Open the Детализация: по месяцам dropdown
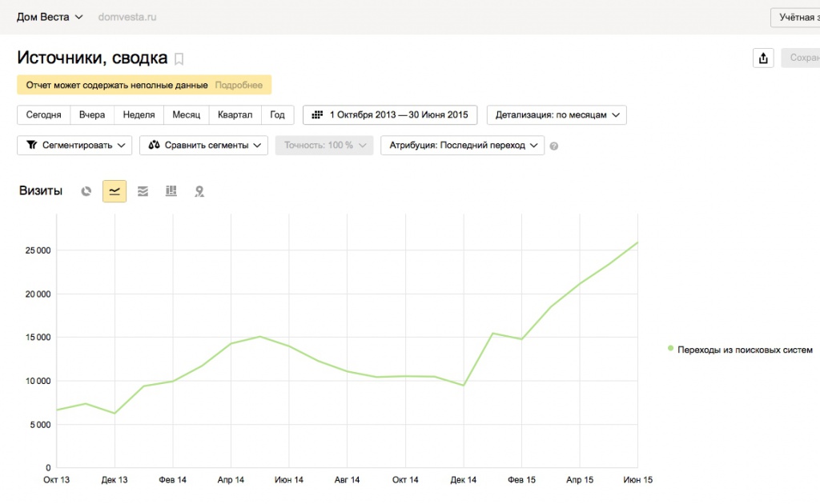Viewport: 820px width, 504px height. [x=557, y=115]
